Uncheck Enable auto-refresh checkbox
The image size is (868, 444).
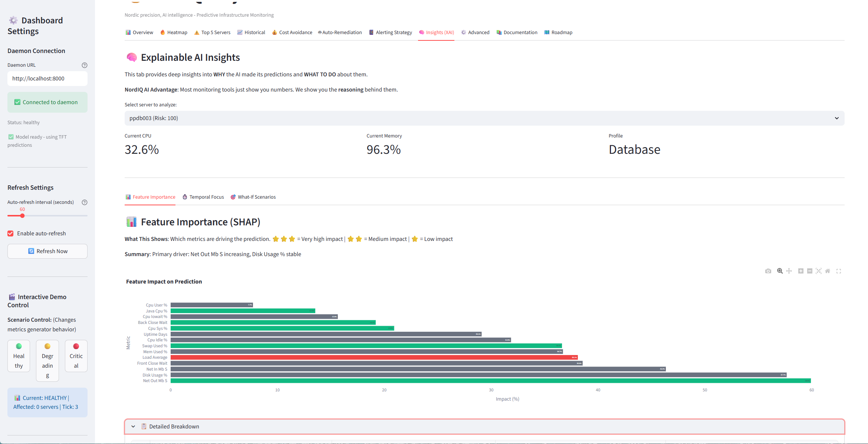10,233
